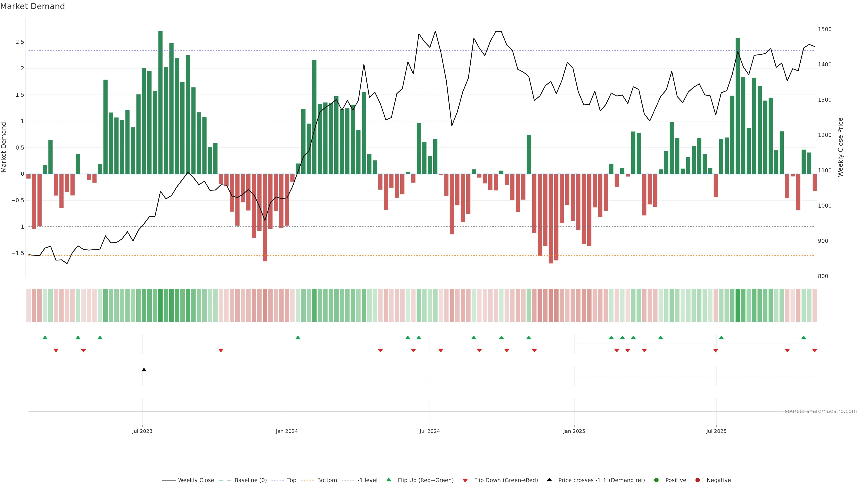The image size is (868, 488).
Task: Click black triangle Price crosses legend icon
Action: tap(549, 480)
